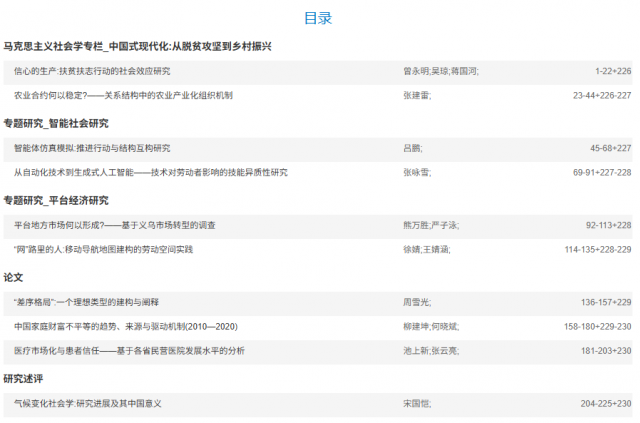This screenshot has height=423, width=640.
Task: Open the 农业合约何以稳定 article
Action: [x=123, y=95]
